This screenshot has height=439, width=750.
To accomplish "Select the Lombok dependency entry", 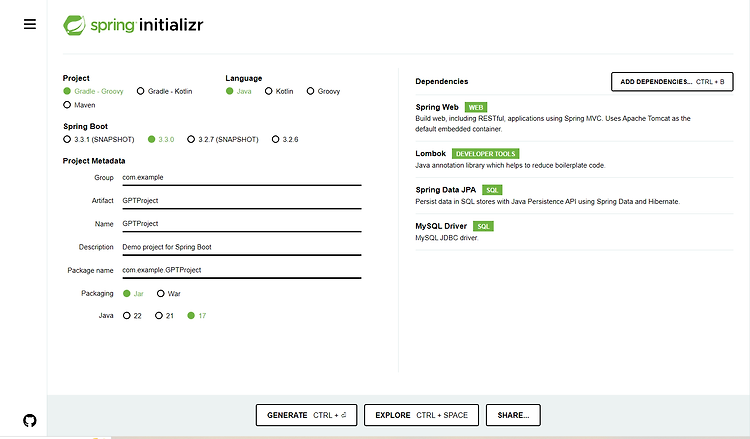I will pos(574,159).
